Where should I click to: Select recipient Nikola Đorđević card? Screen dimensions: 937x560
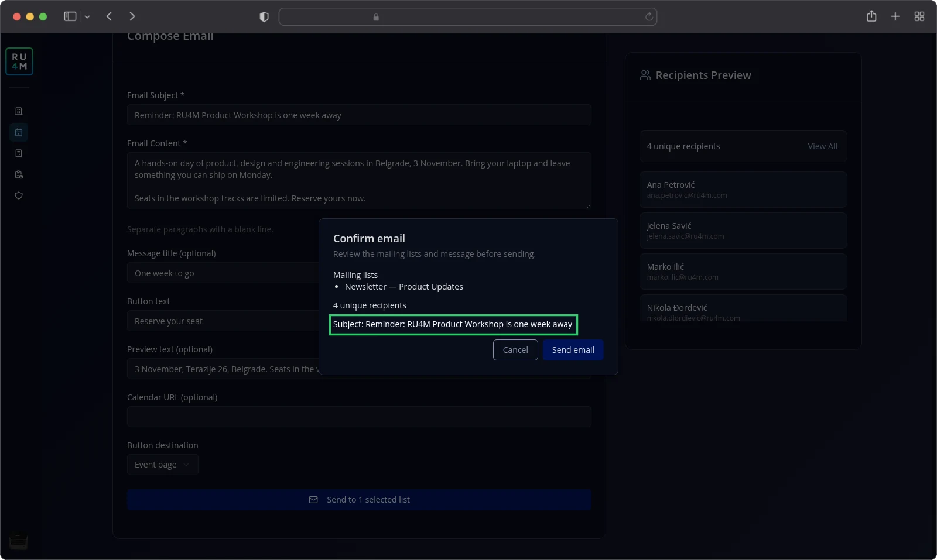(743, 308)
